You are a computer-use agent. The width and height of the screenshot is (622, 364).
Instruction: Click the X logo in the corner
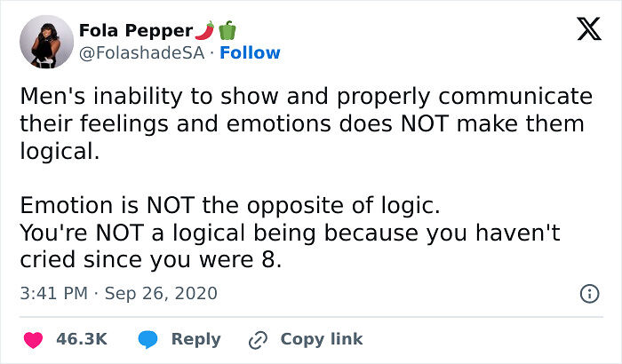click(x=583, y=30)
